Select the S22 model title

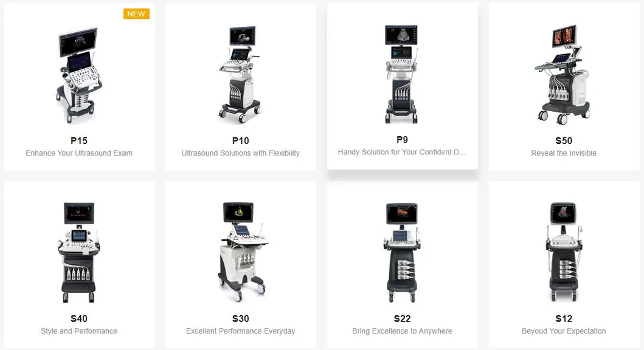tap(402, 319)
